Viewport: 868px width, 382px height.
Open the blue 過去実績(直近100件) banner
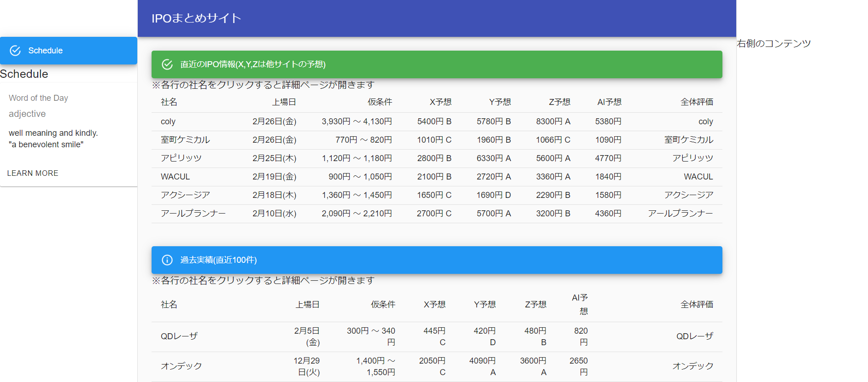(x=437, y=260)
